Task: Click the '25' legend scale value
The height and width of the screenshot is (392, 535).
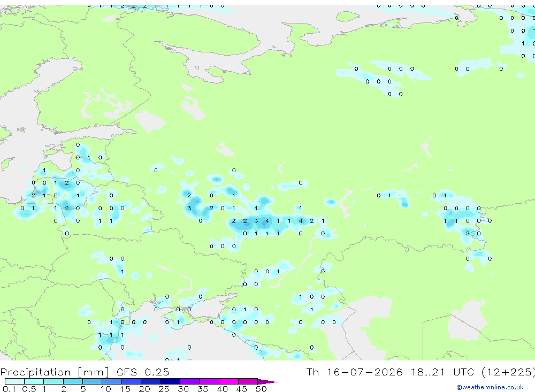Action: click(164, 389)
